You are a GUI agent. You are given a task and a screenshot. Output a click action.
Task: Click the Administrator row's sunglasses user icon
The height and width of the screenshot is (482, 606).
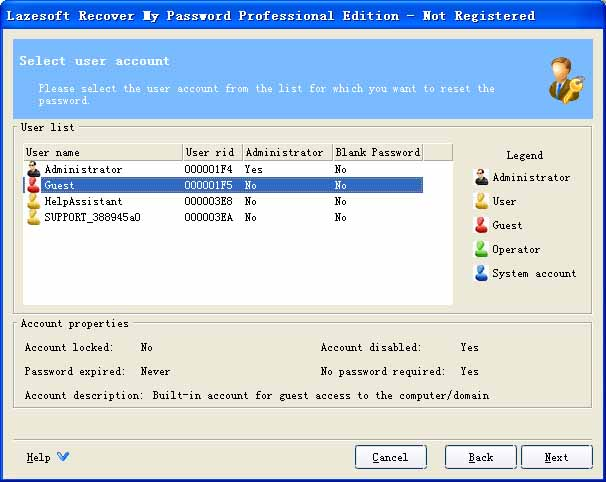point(34,169)
